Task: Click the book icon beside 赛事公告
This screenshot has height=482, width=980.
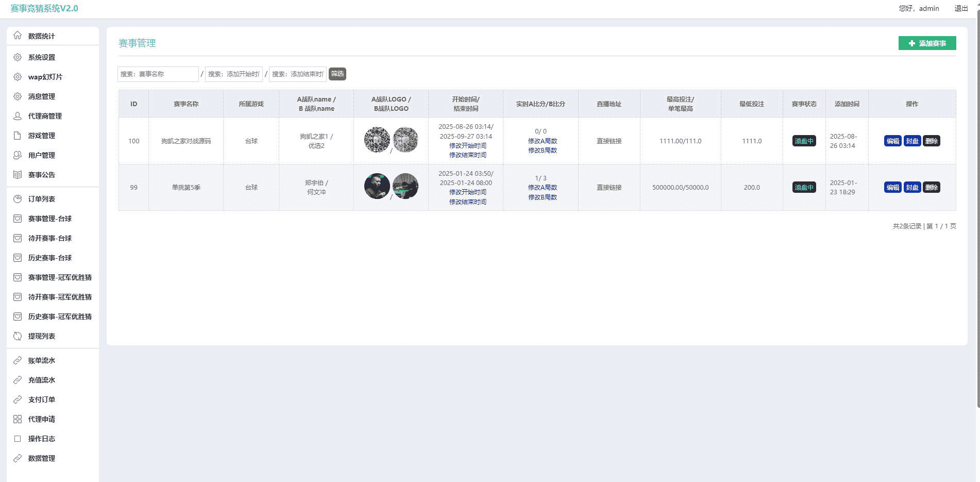Action: pyautogui.click(x=18, y=175)
